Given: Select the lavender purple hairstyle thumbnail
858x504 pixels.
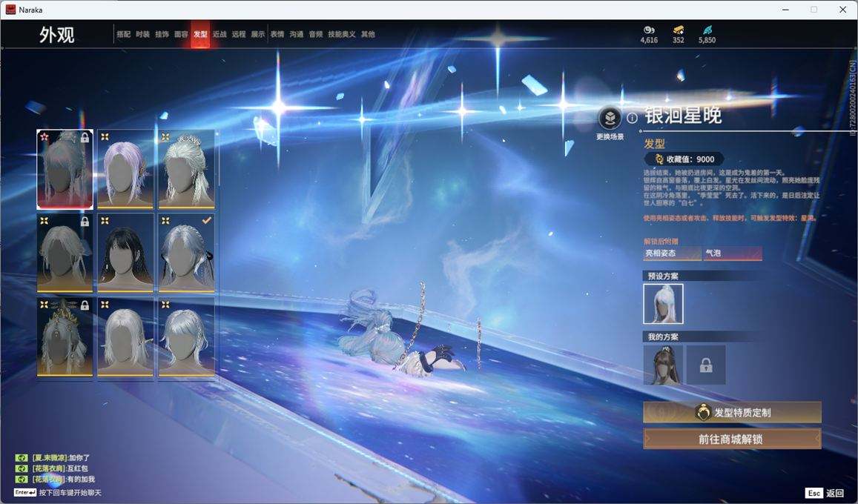Looking at the screenshot, I should point(125,169).
